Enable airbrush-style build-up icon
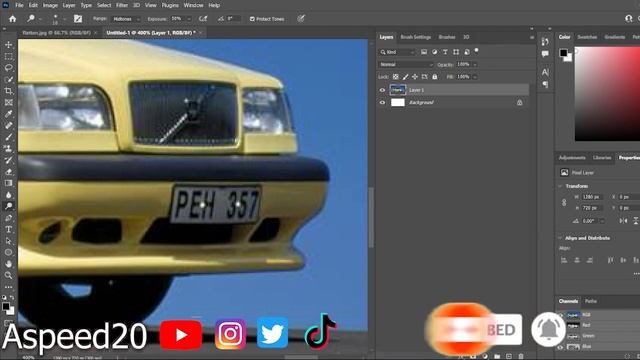640x360 pixels. (x=203, y=19)
